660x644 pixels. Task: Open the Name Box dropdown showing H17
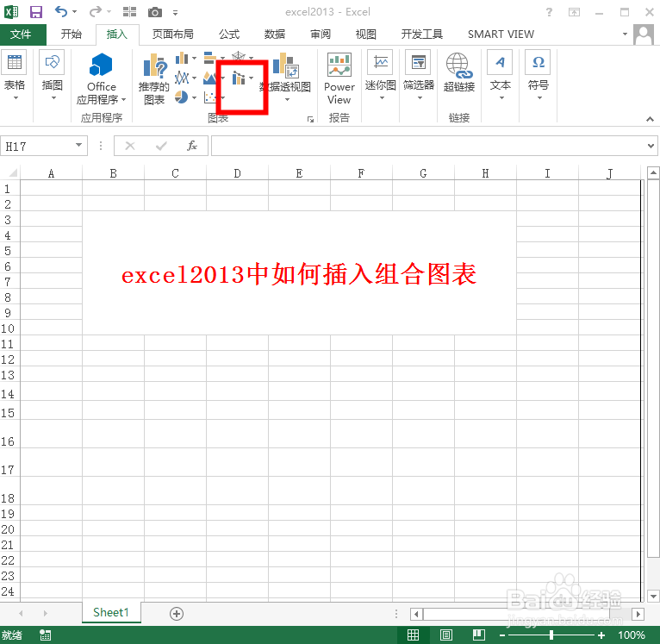tap(78, 146)
